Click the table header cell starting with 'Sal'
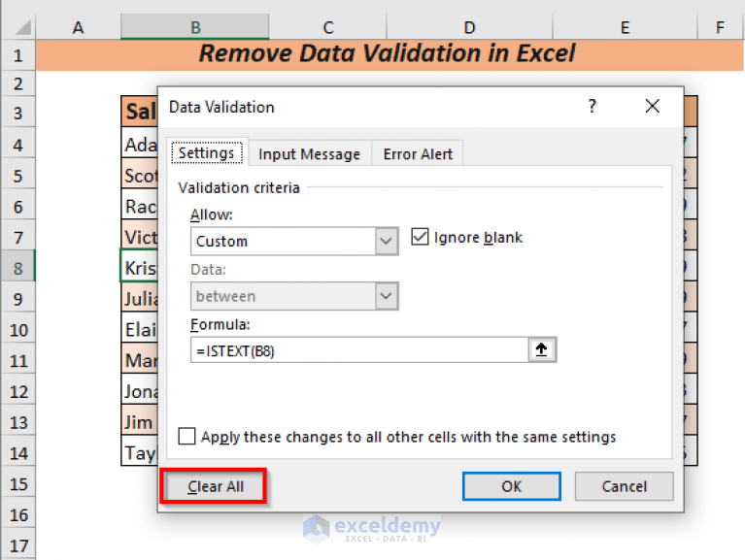Viewport: 745px width, 560px height. pyautogui.click(x=140, y=112)
